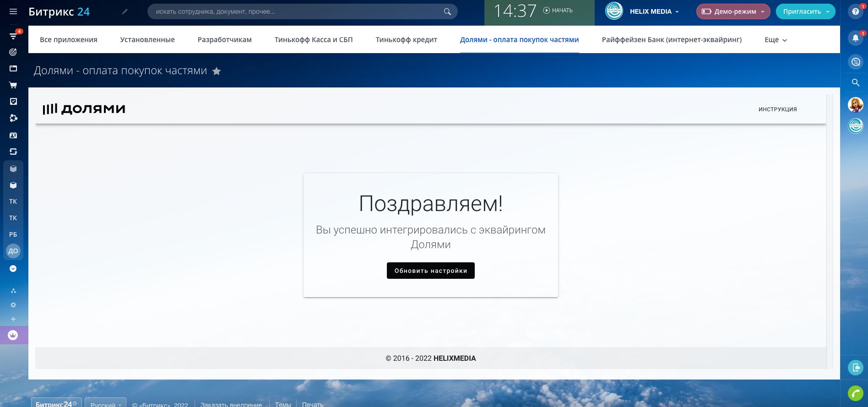
Task: Open notifications bell icon
Action: click(x=855, y=38)
